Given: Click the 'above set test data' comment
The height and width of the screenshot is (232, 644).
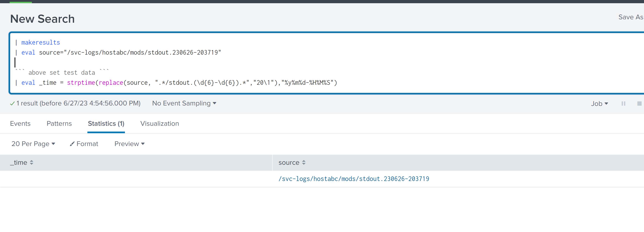Looking at the screenshot, I should pos(62,72).
